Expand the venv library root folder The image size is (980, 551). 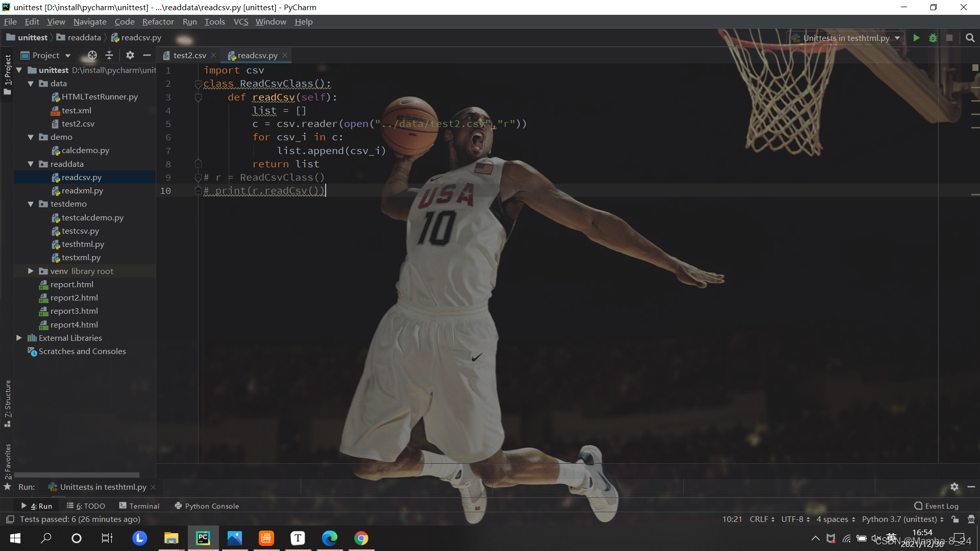[x=31, y=271]
